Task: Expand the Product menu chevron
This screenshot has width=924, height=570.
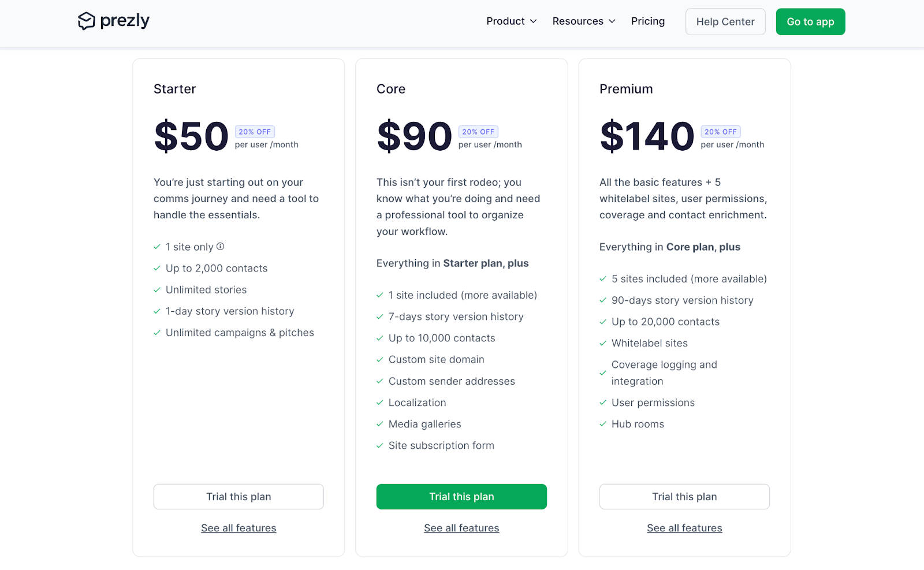Action: coord(534,21)
